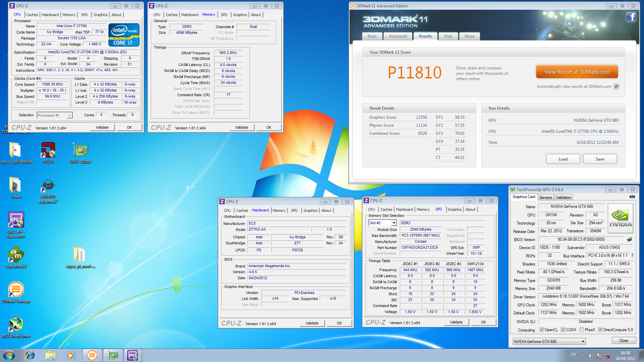Click the Bus Interface question mark in GPU-Z

632,255
